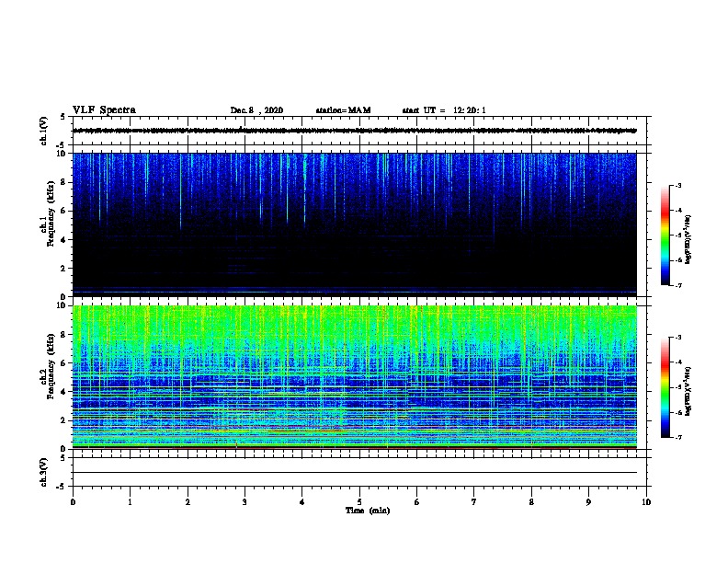
Task: Click the "-6" label on lower color bar
Action: pyautogui.click(x=678, y=412)
